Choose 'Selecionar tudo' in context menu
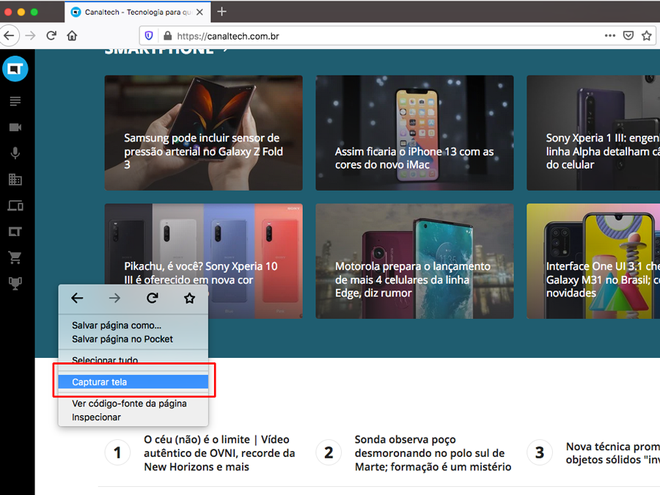Screen dimensions: 660x495 [133, 360]
